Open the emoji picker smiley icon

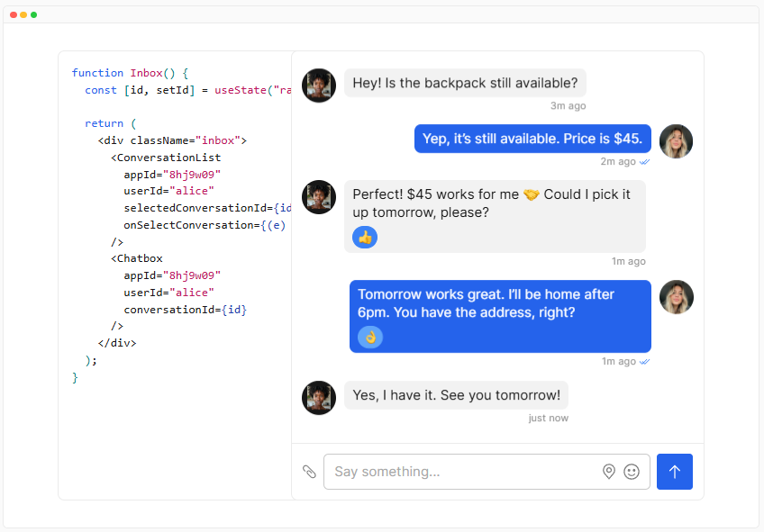[632, 471]
